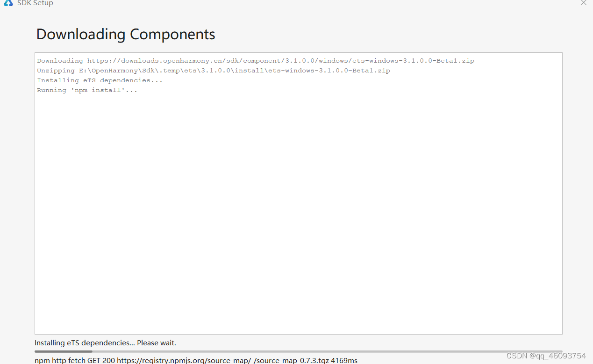Click the 'Installing eTS dependencies...' log line
The image size is (593, 364).
(100, 80)
